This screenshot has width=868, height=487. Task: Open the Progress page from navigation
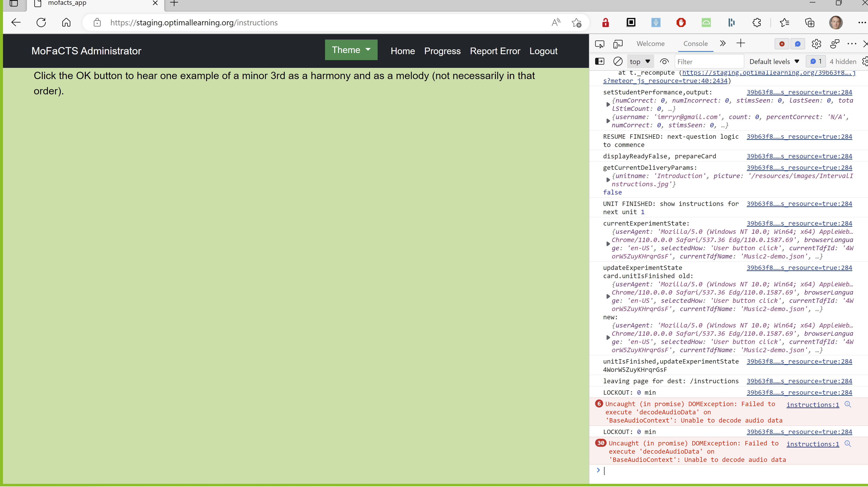(x=442, y=51)
